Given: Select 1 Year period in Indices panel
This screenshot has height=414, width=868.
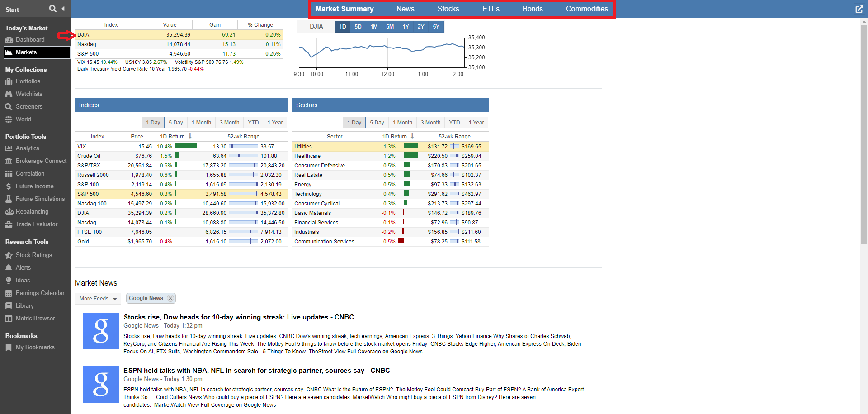Looking at the screenshot, I should (x=275, y=123).
